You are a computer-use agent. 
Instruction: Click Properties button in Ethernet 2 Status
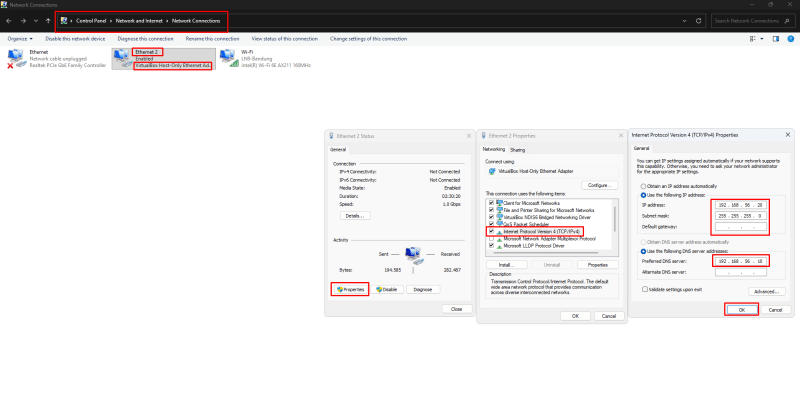[350, 289]
